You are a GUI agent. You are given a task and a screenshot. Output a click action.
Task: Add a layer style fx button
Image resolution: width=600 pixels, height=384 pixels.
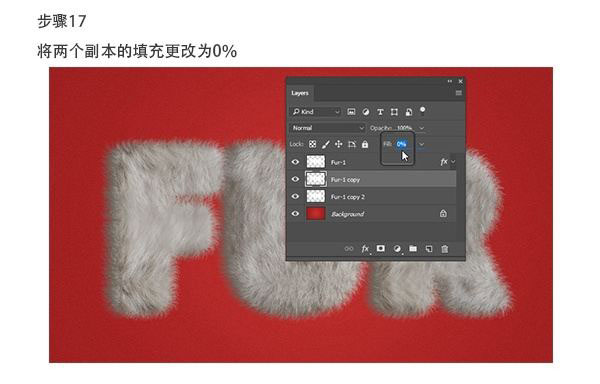[x=365, y=249]
